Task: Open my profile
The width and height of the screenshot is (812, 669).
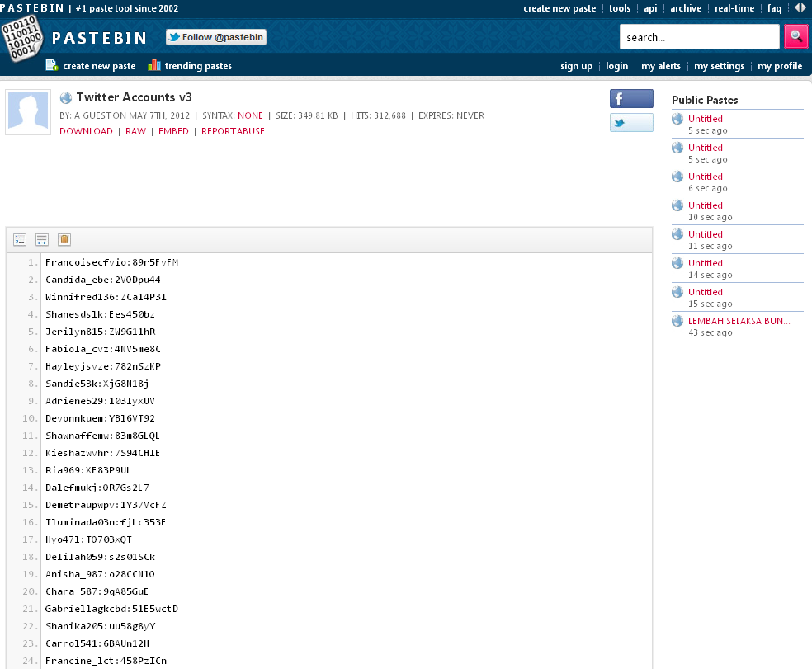Action: 780,66
